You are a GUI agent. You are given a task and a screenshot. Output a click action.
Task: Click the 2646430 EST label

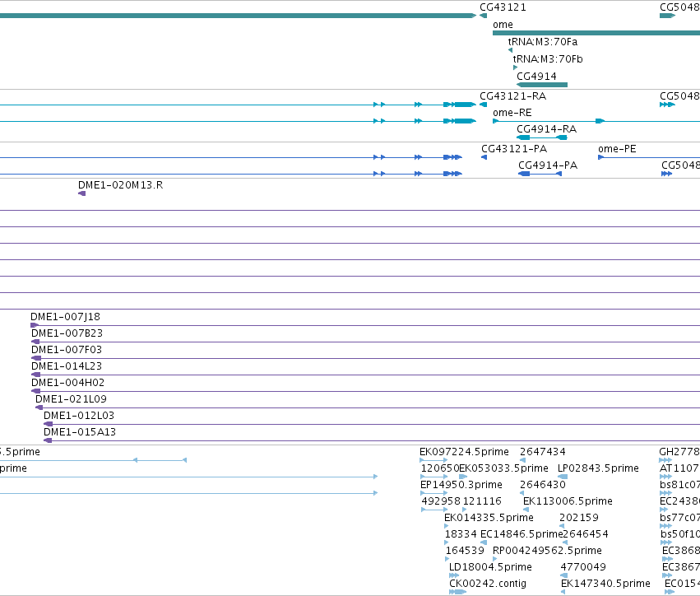click(x=543, y=485)
